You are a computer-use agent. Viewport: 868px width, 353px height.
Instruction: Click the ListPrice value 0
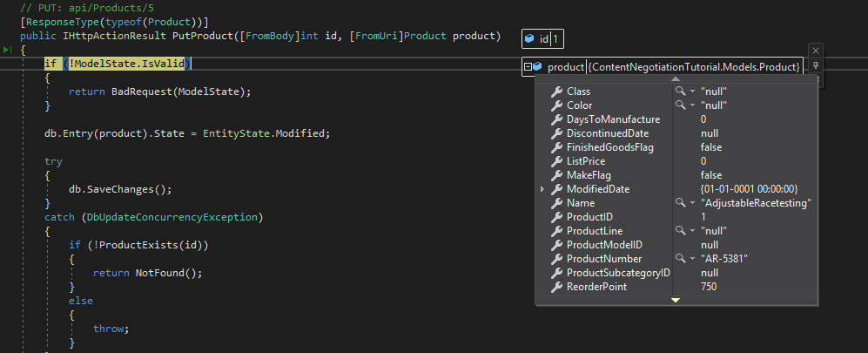pyautogui.click(x=703, y=161)
